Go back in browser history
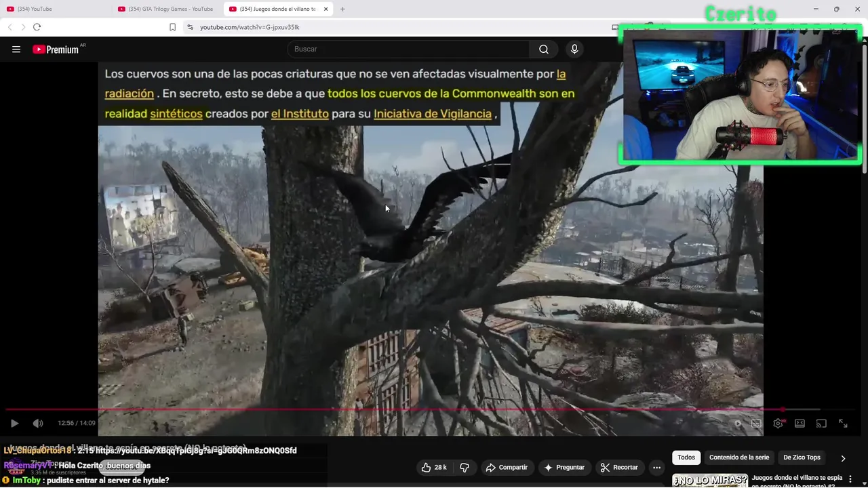 pos(9,27)
